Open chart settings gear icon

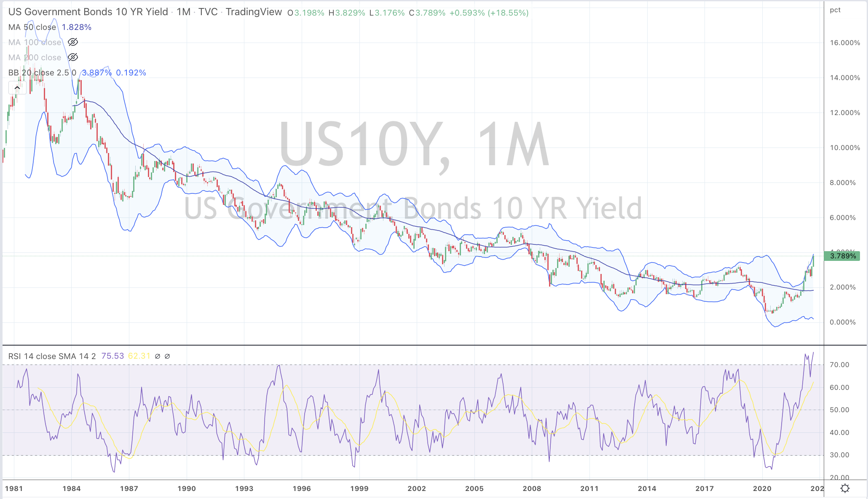845,488
